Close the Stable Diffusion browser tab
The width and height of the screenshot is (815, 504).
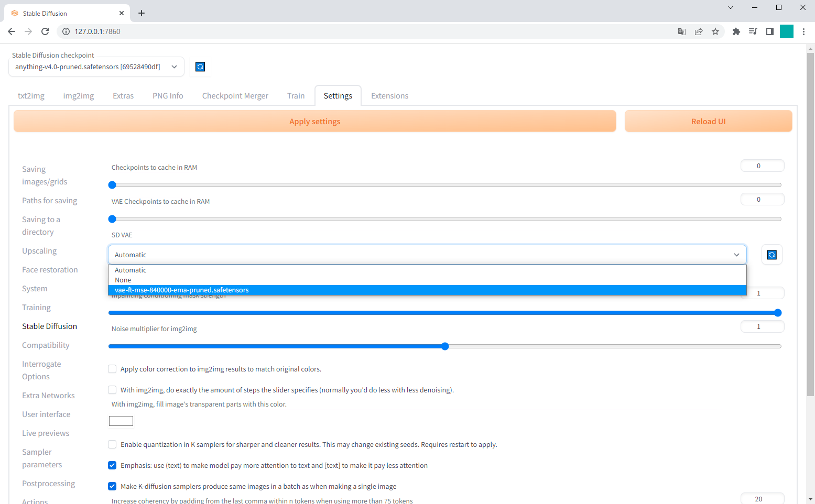tap(122, 13)
